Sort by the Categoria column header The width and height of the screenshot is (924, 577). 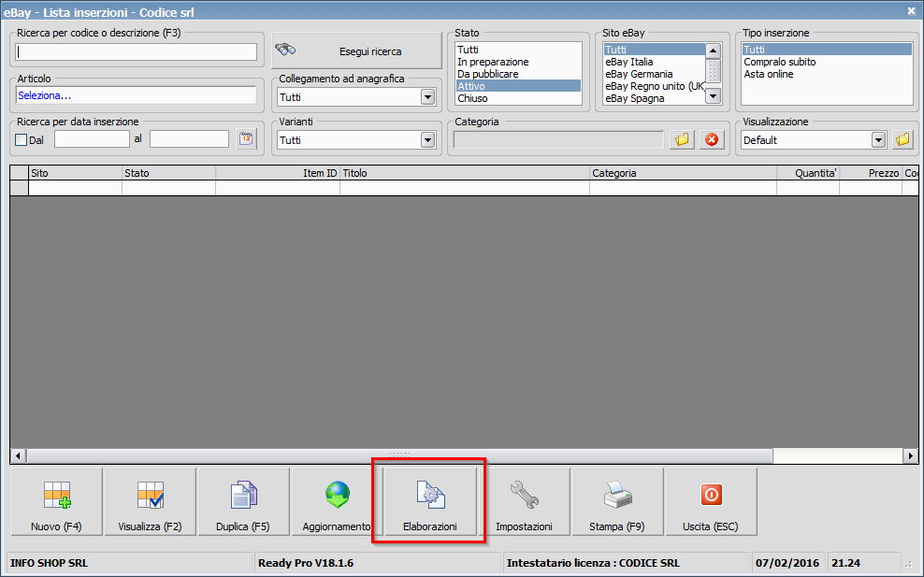[x=684, y=173]
